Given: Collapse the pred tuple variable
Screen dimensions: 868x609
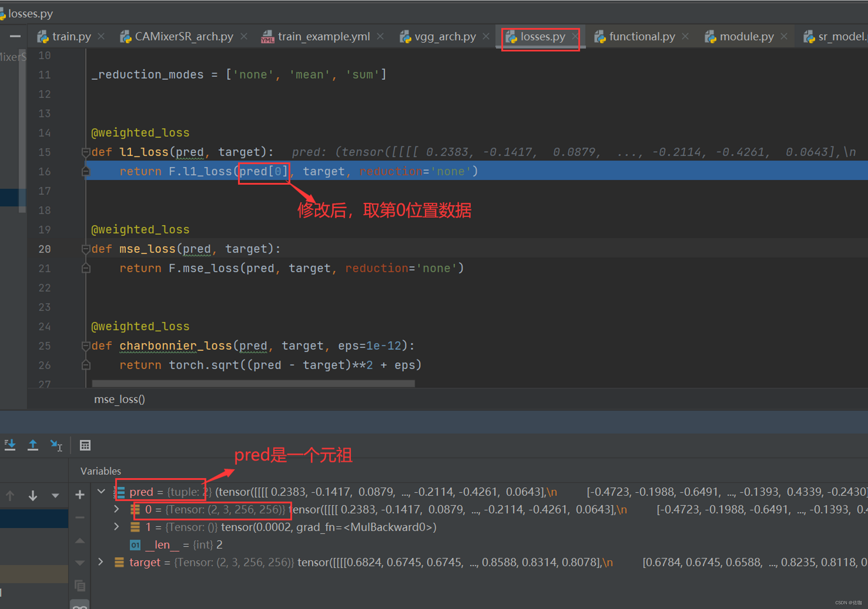Looking at the screenshot, I should tap(101, 491).
